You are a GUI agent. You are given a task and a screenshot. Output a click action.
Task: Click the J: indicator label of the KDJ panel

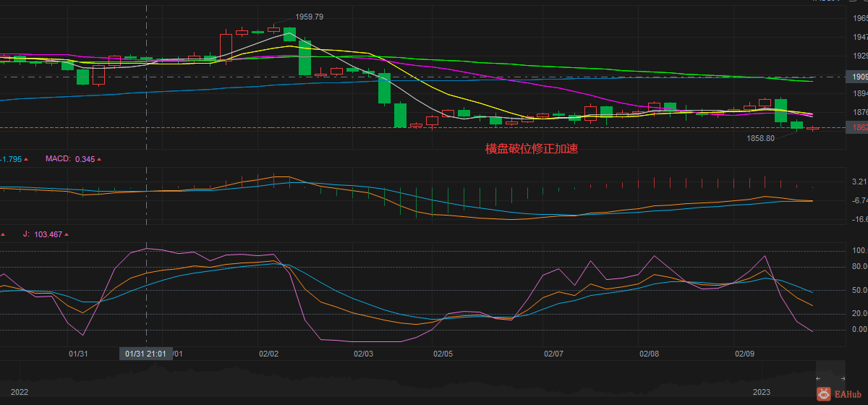tap(27, 234)
